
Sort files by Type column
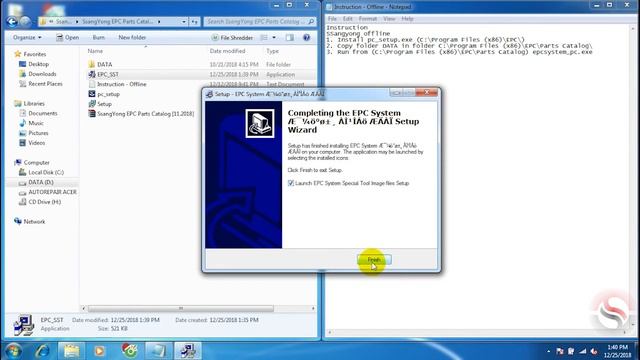coord(272,51)
